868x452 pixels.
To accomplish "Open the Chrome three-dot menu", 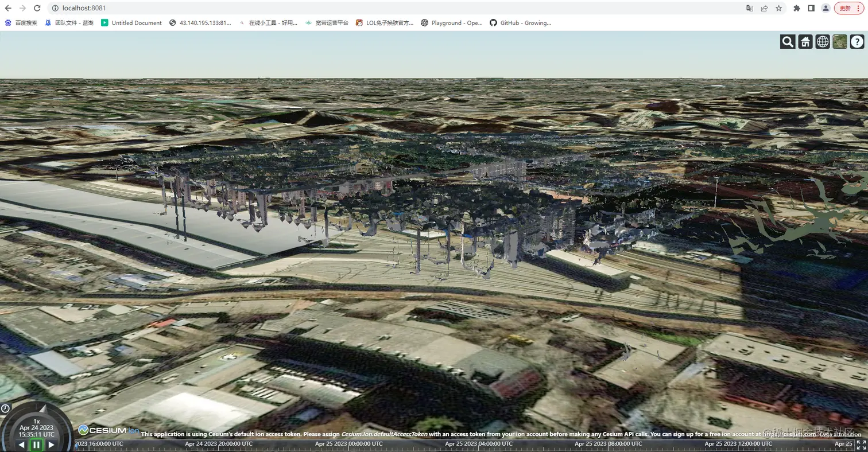I will (x=859, y=9).
